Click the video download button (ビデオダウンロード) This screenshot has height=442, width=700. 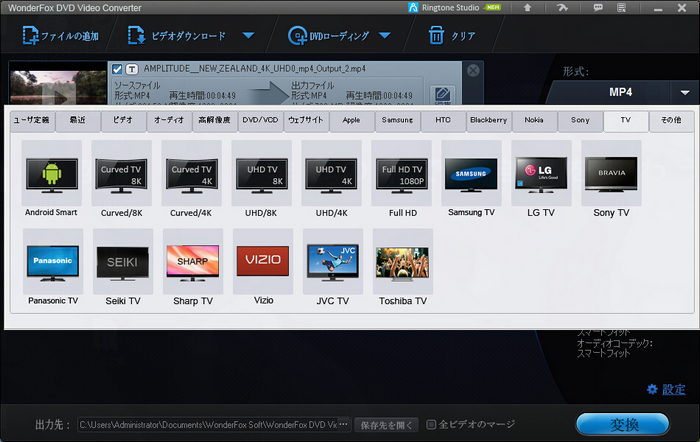tap(177, 36)
